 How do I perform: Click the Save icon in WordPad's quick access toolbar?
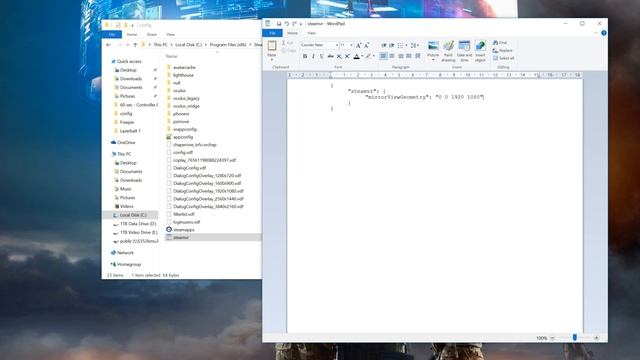[279, 24]
